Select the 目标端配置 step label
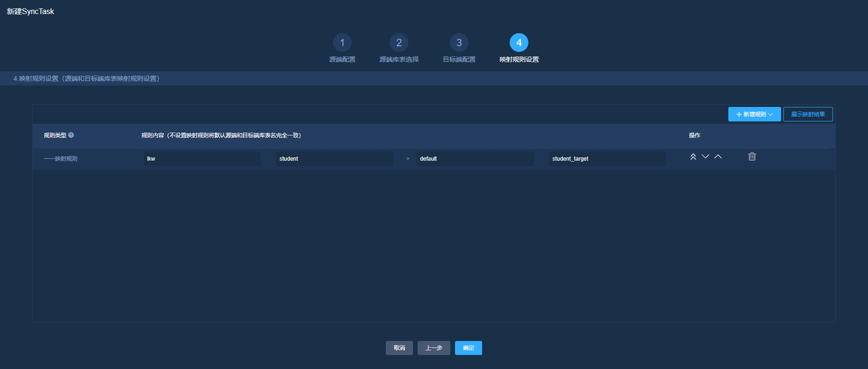 point(459,59)
